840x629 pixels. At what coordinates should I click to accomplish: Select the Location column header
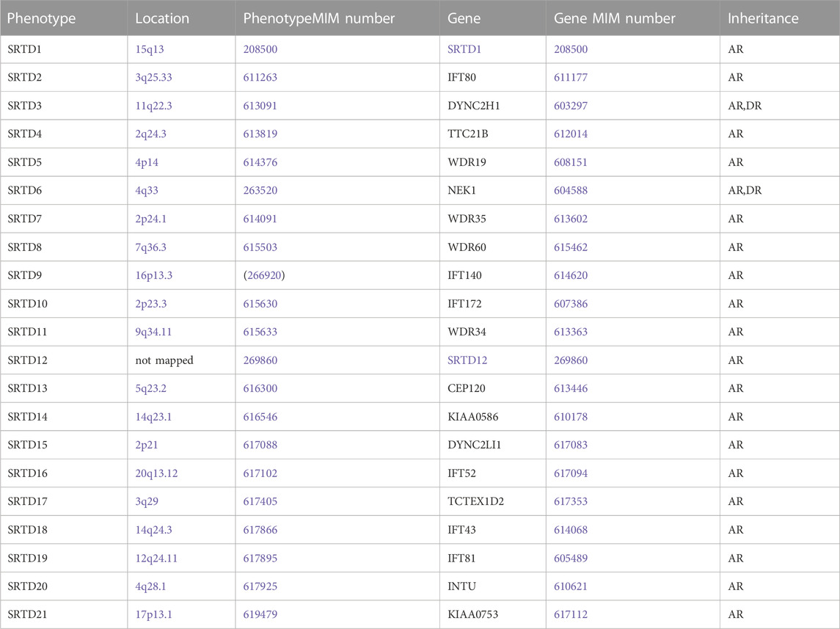coord(182,18)
